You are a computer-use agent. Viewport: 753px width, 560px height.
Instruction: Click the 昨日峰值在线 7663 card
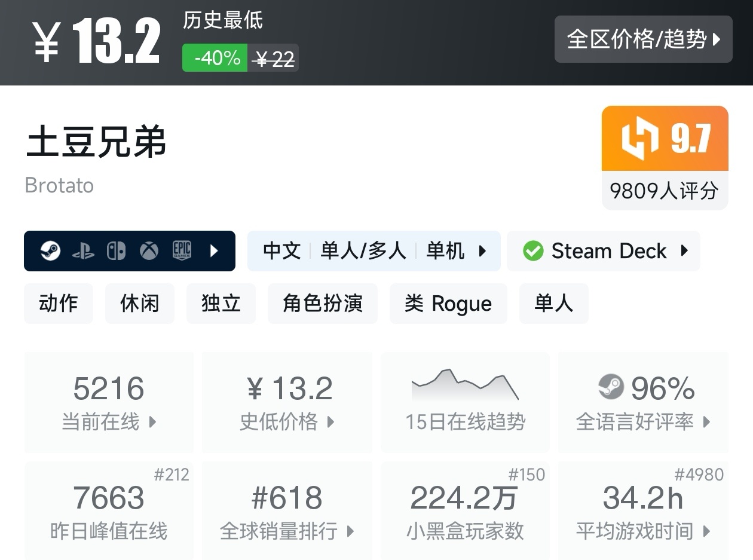pyautogui.click(x=109, y=510)
